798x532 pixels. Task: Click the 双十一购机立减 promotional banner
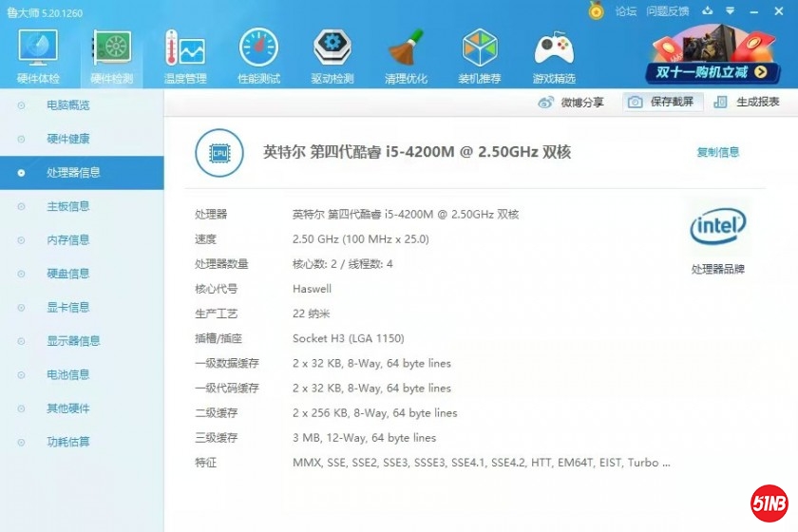point(712,57)
